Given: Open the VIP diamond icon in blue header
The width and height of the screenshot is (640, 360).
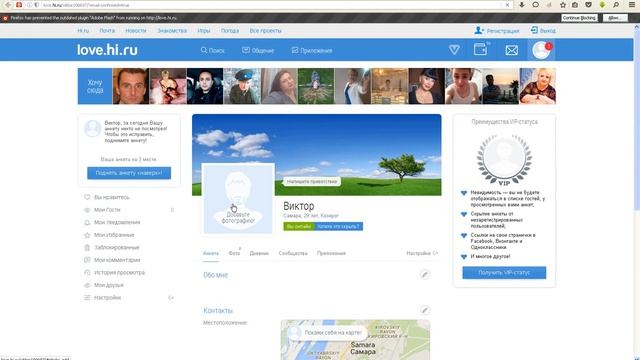Looking at the screenshot, I should [x=454, y=50].
